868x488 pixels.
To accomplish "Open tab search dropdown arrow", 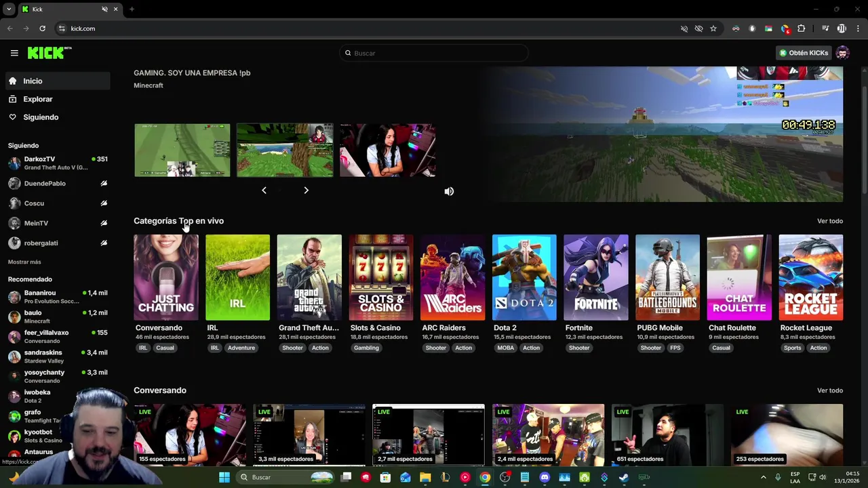I will (9, 9).
